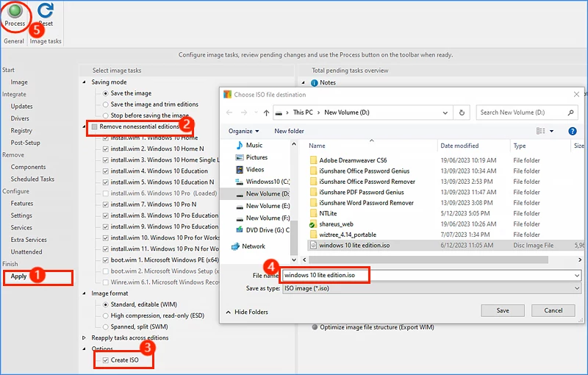Click the Cancel button
This screenshot has width=588, height=375.
pyautogui.click(x=553, y=310)
